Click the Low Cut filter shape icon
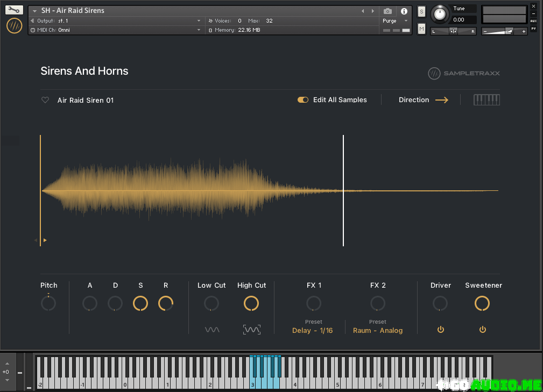Viewport: 543px width, 392px height. click(x=212, y=330)
